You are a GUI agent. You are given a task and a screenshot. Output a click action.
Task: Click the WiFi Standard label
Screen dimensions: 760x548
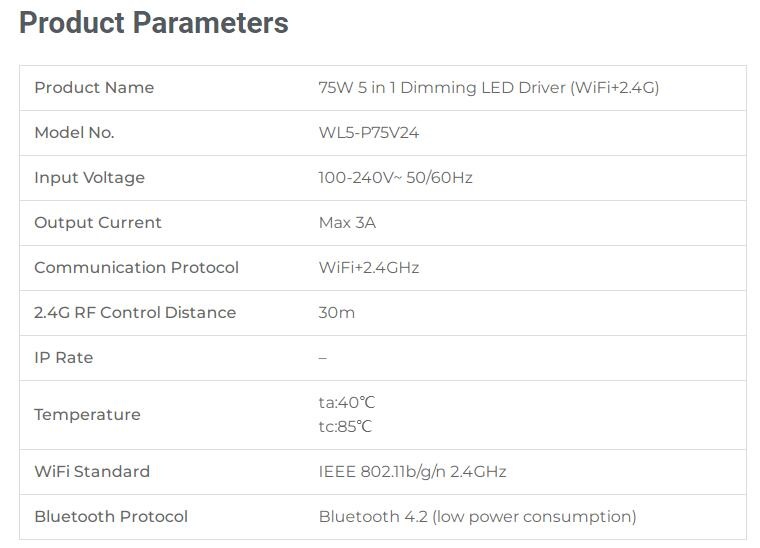92,472
